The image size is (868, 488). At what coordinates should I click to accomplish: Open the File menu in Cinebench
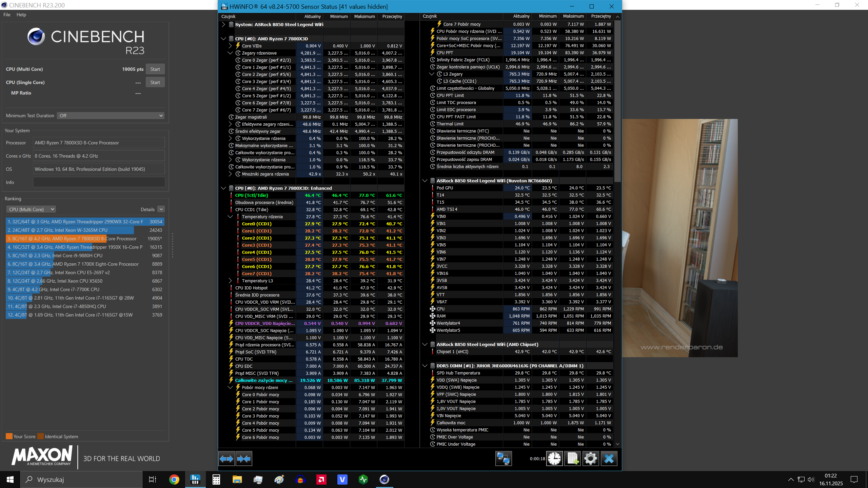pyautogui.click(x=7, y=15)
